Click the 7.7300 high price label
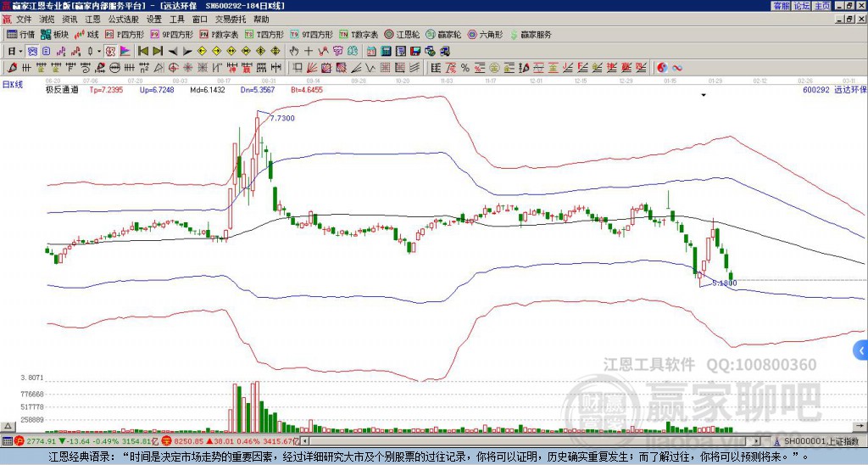Viewport: 868px width, 465px height. tap(282, 118)
